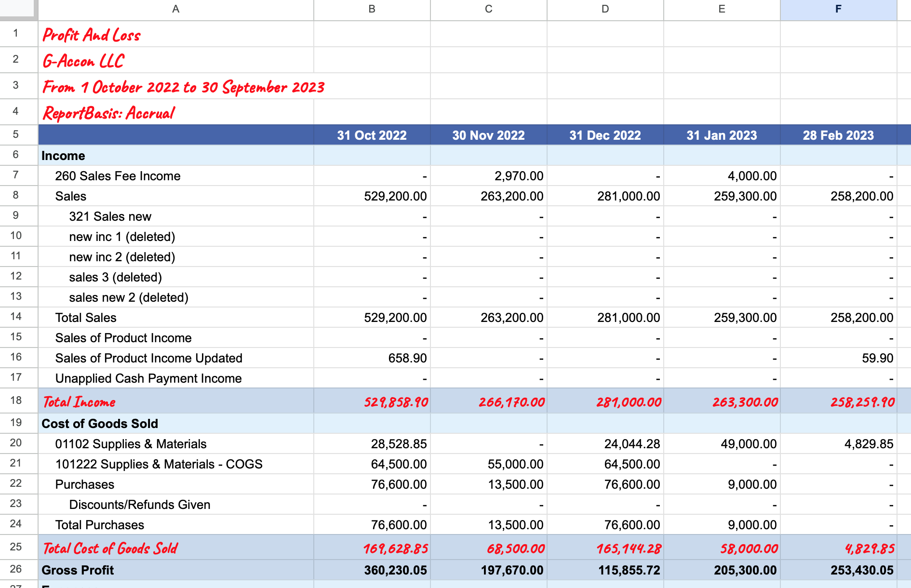
Task: Click the 253,430.05 Gross Profit value
Action: click(839, 570)
